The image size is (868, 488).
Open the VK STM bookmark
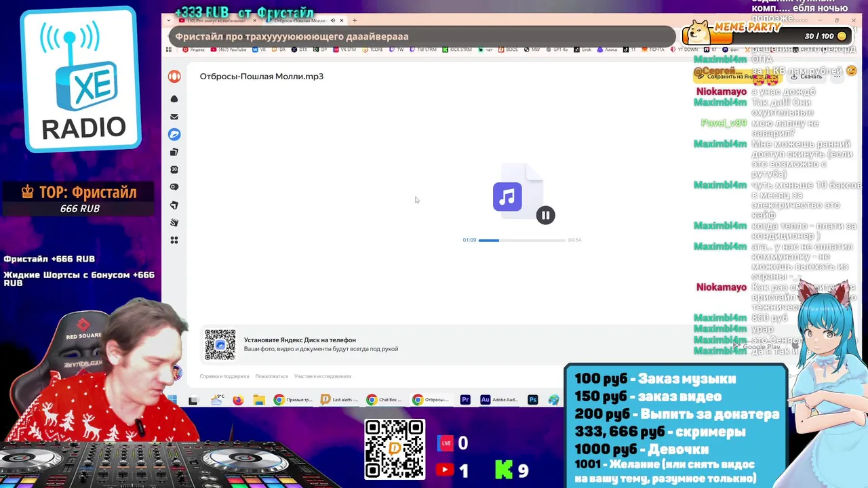tap(344, 49)
